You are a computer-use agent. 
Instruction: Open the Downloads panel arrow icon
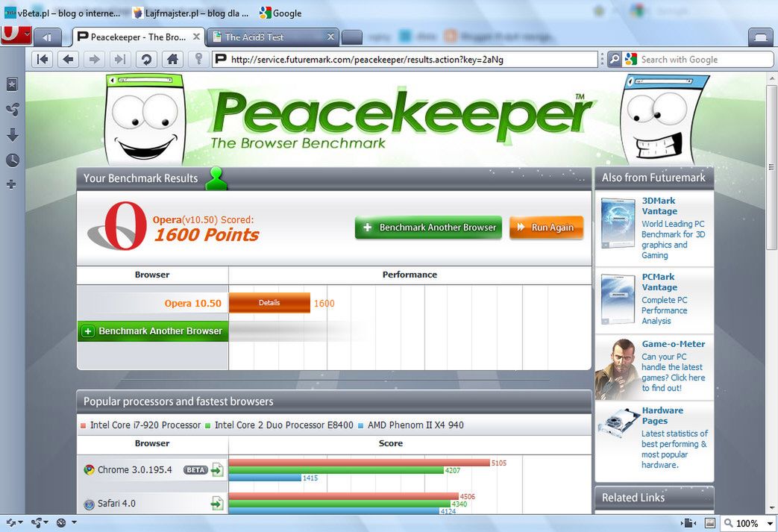click(13, 134)
